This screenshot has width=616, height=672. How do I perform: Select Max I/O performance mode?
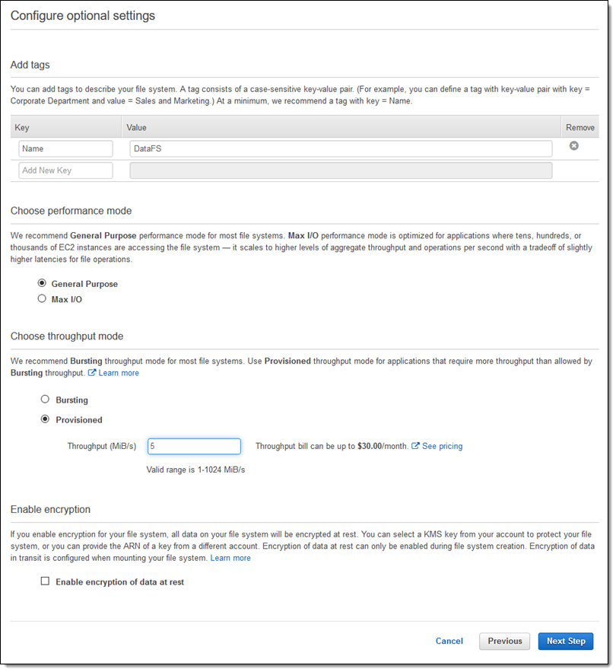point(42,300)
